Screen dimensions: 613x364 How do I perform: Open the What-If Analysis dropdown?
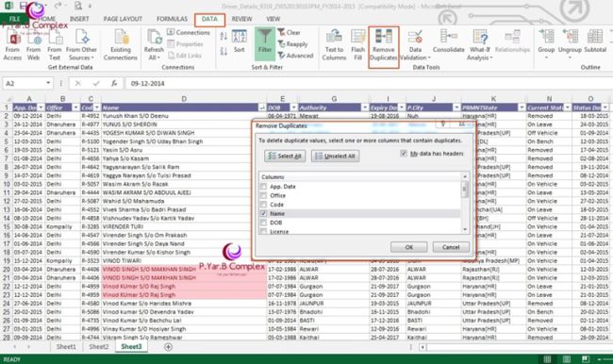tap(480, 45)
